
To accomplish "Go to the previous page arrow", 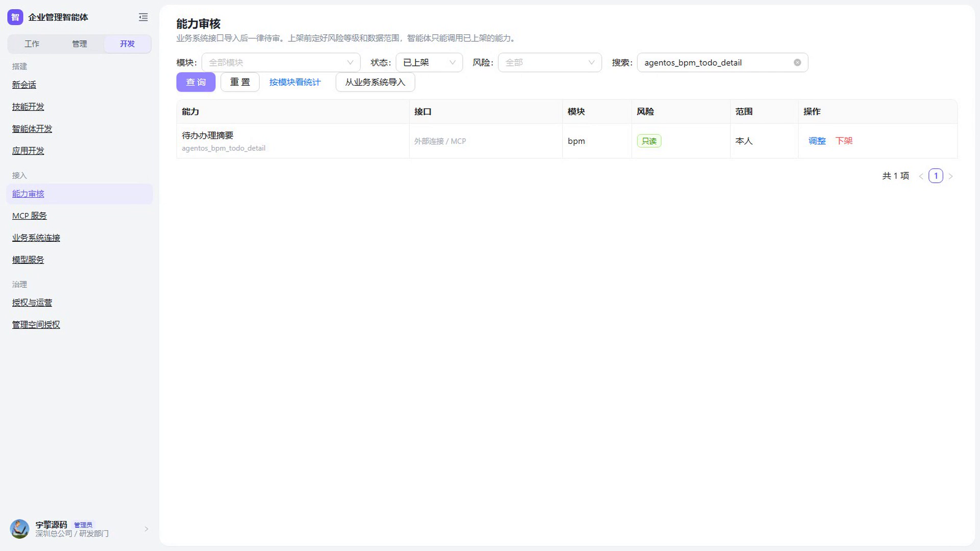I will coord(921,177).
